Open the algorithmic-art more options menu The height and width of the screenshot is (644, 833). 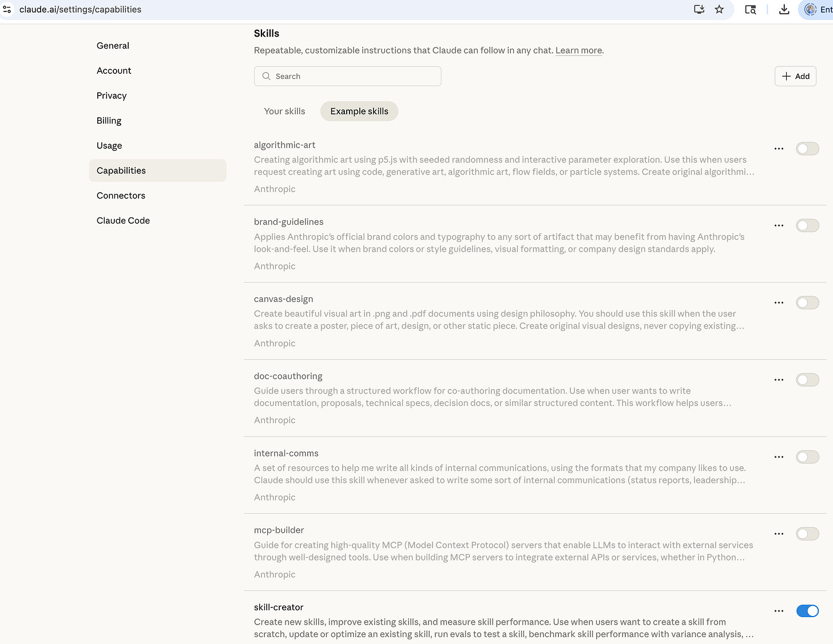pyautogui.click(x=779, y=149)
